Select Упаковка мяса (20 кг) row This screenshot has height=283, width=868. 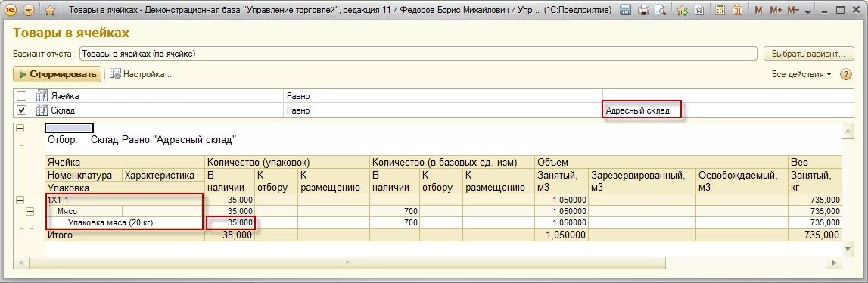pyautogui.click(x=125, y=222)
